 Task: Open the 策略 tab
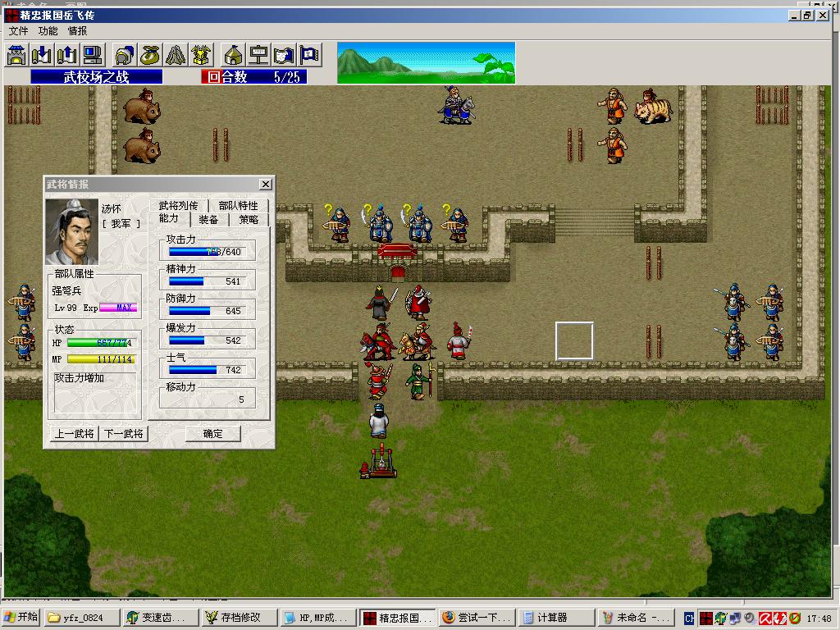click(249, 219)
